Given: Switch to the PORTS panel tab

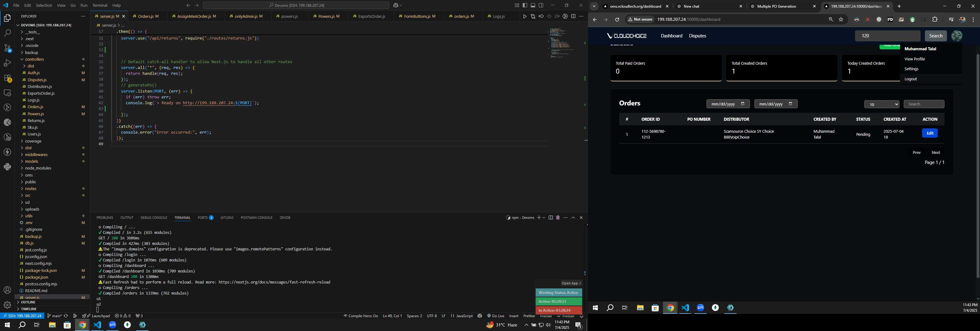Looking at the screenshot, I should click(205, 218).
